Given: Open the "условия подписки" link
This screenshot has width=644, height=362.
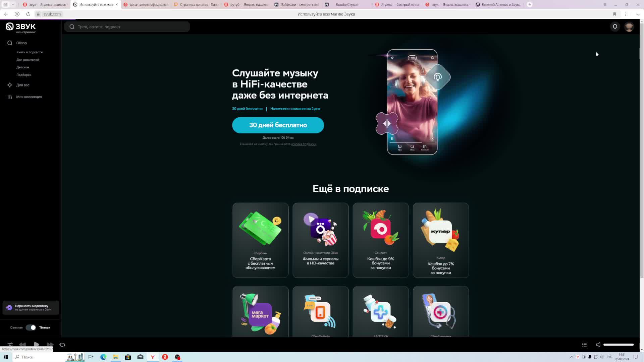Looking at the screenshot, I should [x=304, y=144].
